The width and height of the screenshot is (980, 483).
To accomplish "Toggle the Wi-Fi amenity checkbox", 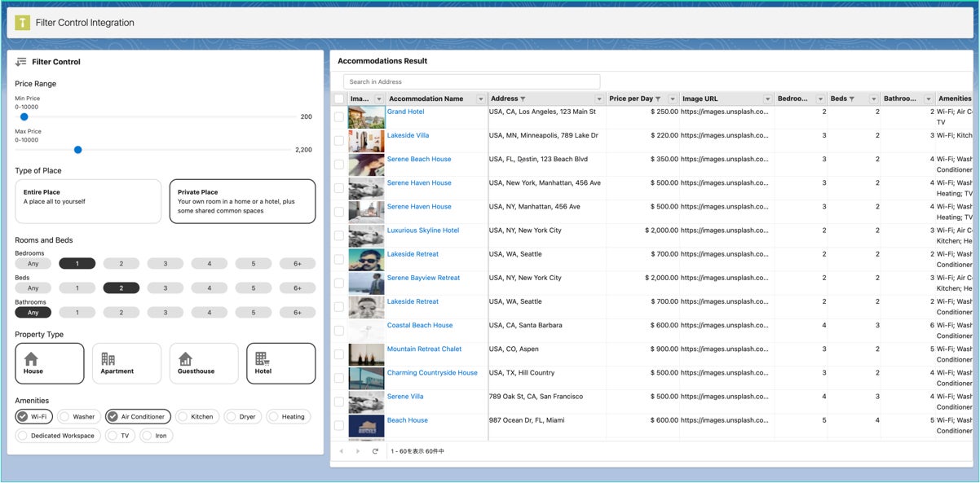I will click(x=23, y=416).
